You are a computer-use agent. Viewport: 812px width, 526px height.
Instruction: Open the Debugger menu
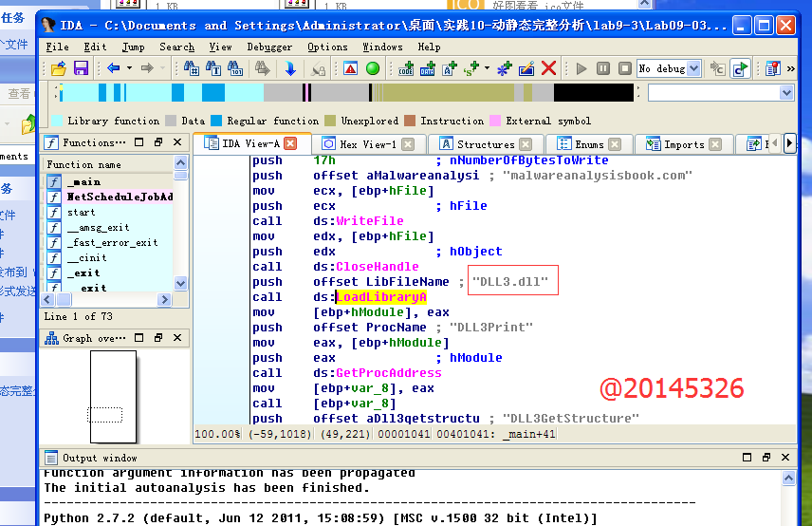(269, 47)
